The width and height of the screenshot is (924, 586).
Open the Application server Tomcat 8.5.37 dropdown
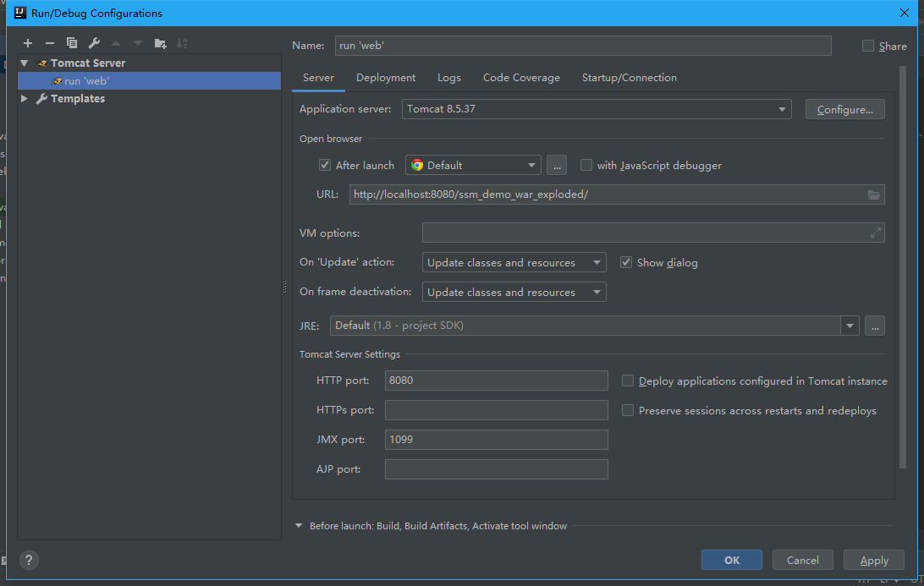(x=597, y=109)
